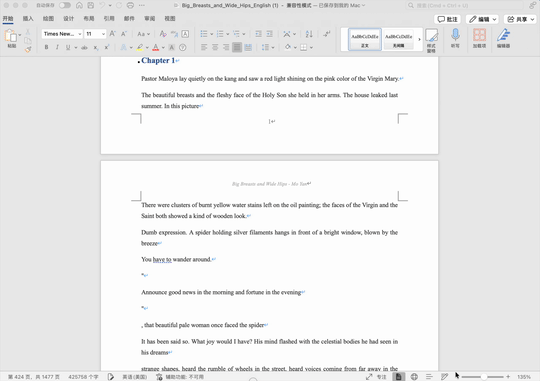Expand the highlight color dropdown arrow

[x=147, y=48]
